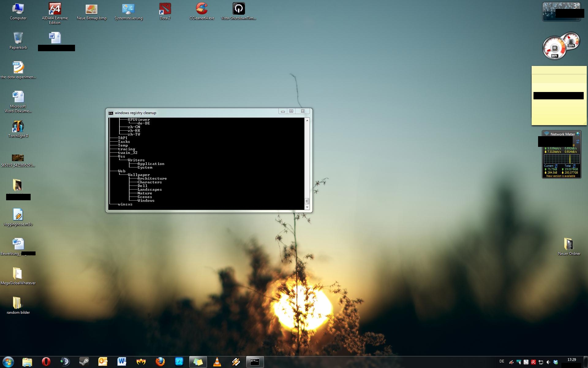The image size is (588, 368).
Task: Open the Windows Start menu orb
Action: tap(8, 362)
